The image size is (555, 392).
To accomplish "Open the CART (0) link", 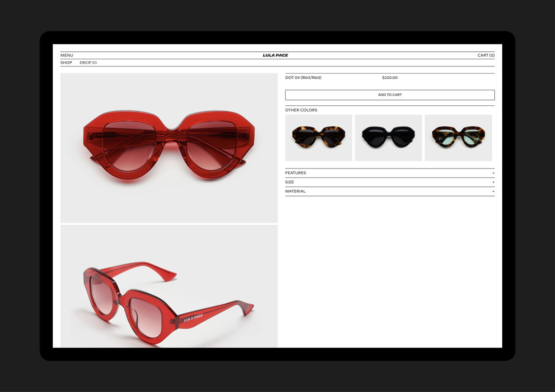I will (x=486, y=56).
